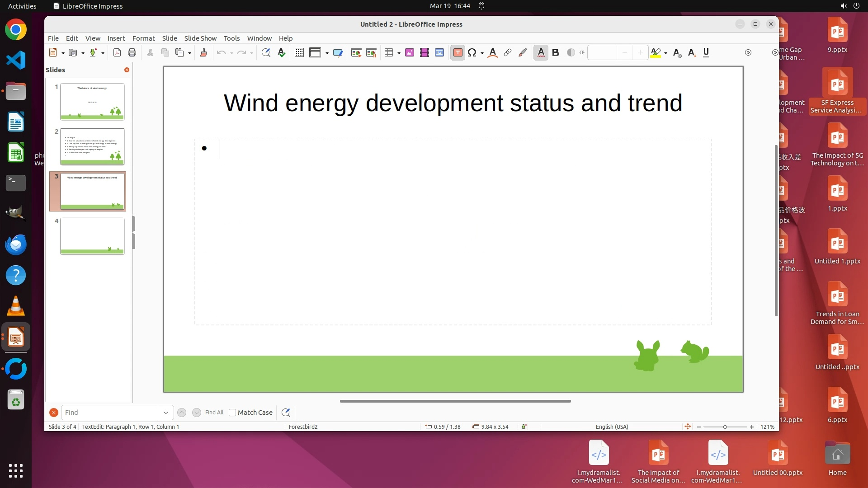
Task: Click Clone Formatting paintbrush icon
Action: [x=203, y=53]
